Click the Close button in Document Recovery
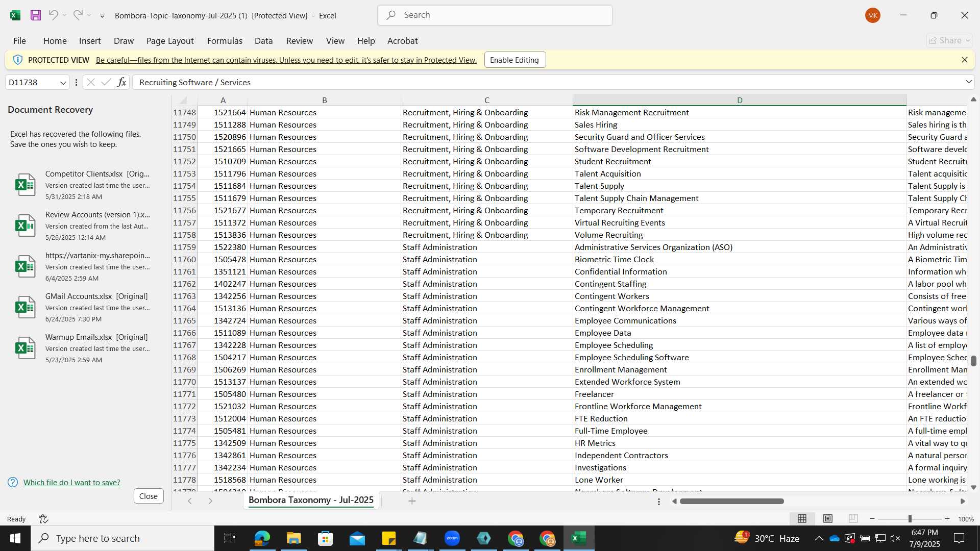Image resolution: width=980 pixels, height=551 pixels. (x=149, y=496)
